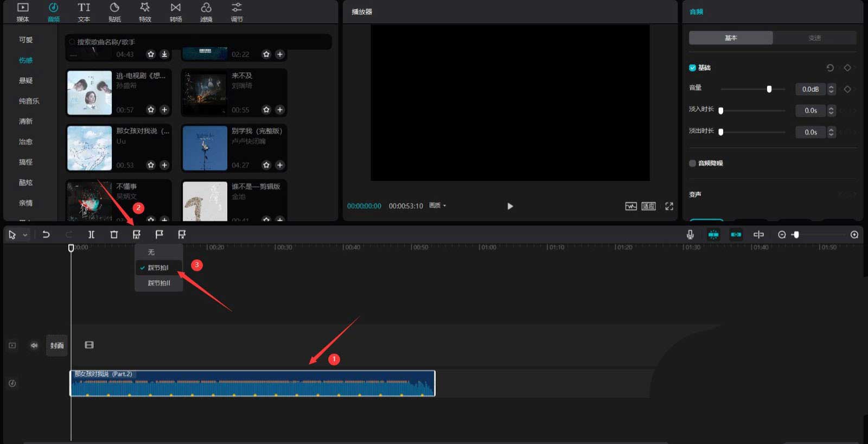
Task: Enter fullscreen preview in player
Action: click(669, 206)
